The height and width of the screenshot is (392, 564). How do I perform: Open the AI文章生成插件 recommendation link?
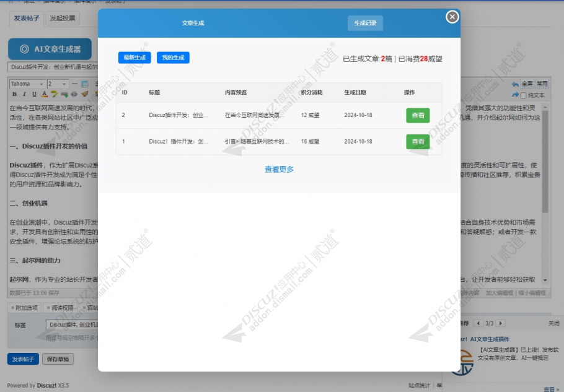coord(485,339)
